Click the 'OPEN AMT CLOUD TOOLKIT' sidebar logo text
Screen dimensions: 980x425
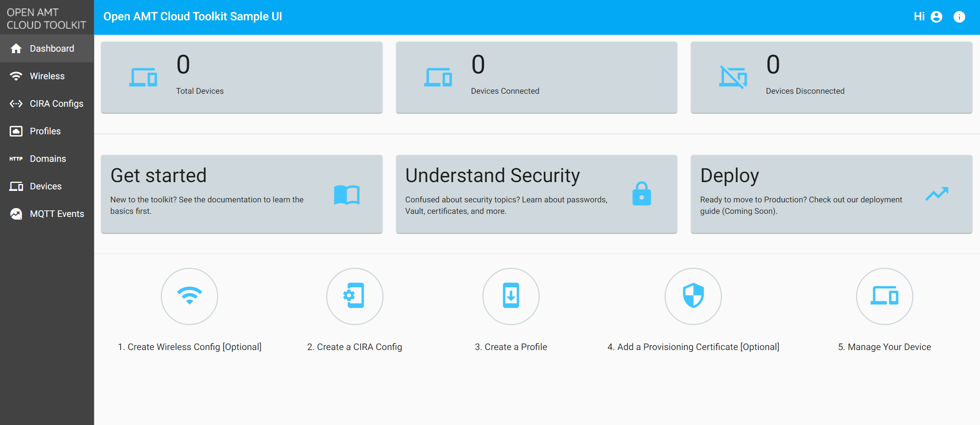pyautogui.click(x=46, y=19)
